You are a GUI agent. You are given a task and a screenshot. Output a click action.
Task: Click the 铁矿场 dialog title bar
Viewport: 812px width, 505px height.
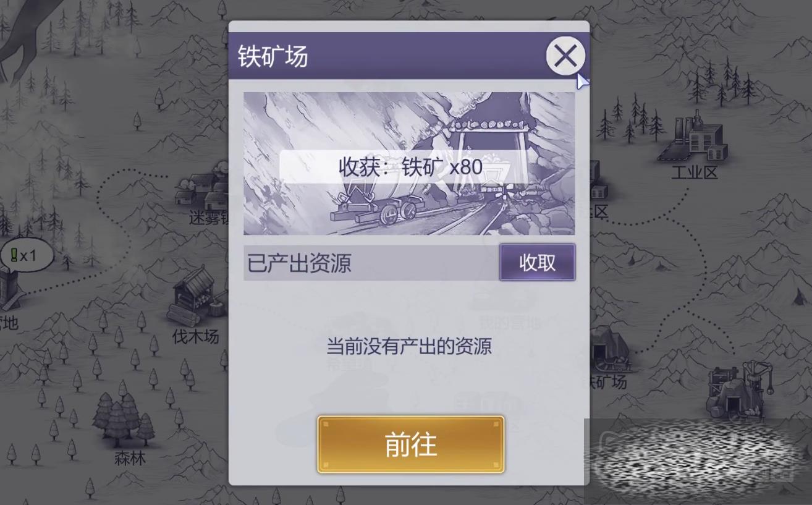click(x=387, y=56)
